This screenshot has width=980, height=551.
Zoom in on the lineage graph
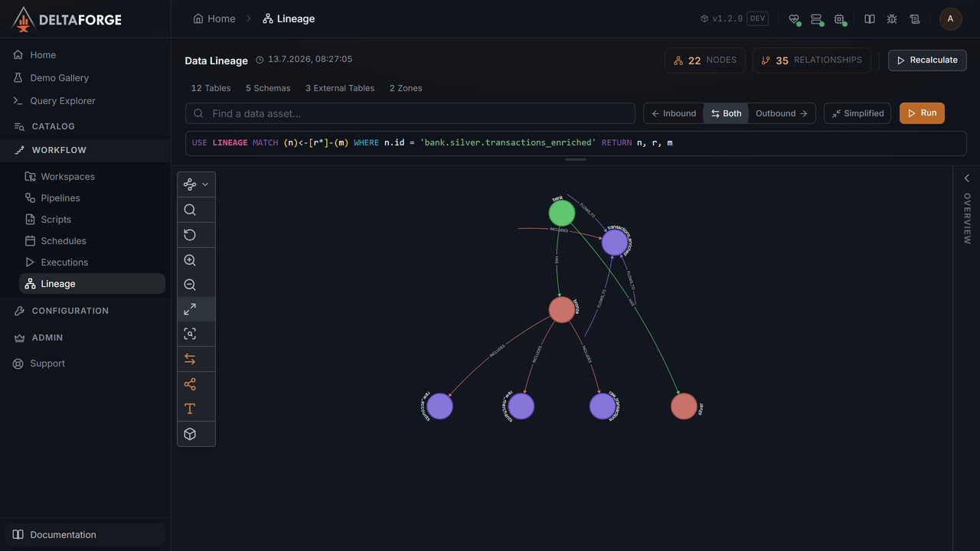click(190, 260)
